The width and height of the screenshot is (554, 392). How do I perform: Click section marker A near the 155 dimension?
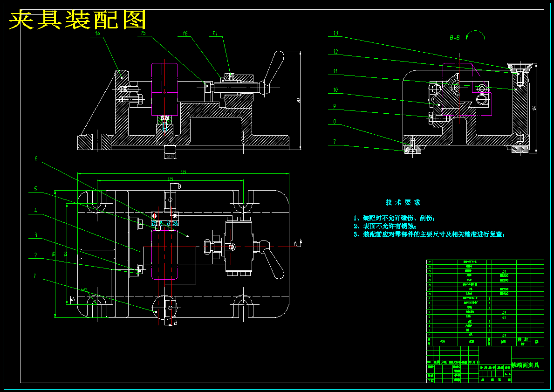(x=73, y=299)
